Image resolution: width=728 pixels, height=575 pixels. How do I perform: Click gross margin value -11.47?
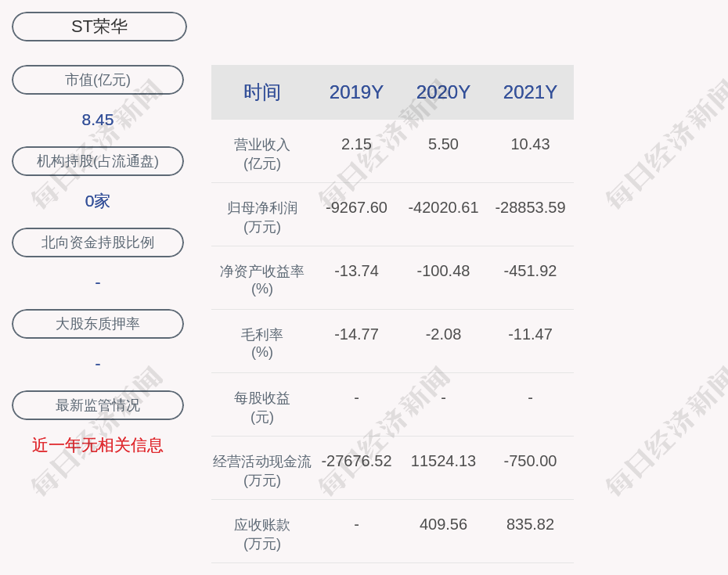[x=530, y=334]
